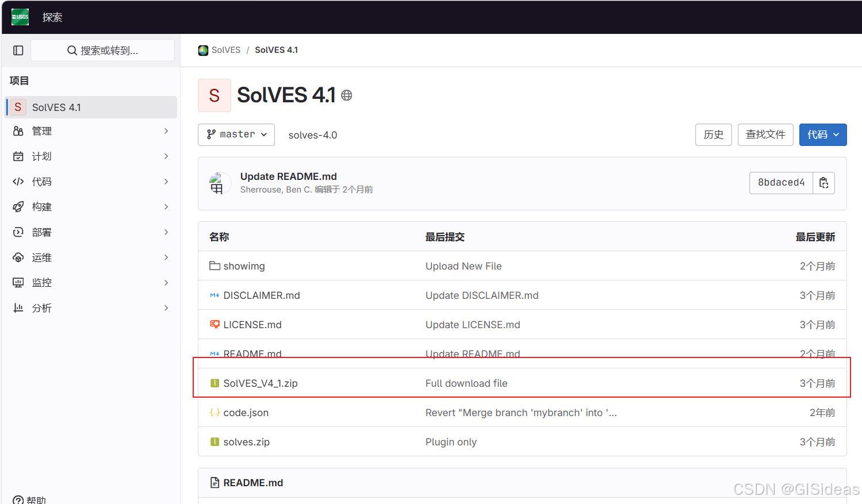Screen dimensions: 862x504
Task: Click the 帮助 help question icon
Action: (18, 500)
